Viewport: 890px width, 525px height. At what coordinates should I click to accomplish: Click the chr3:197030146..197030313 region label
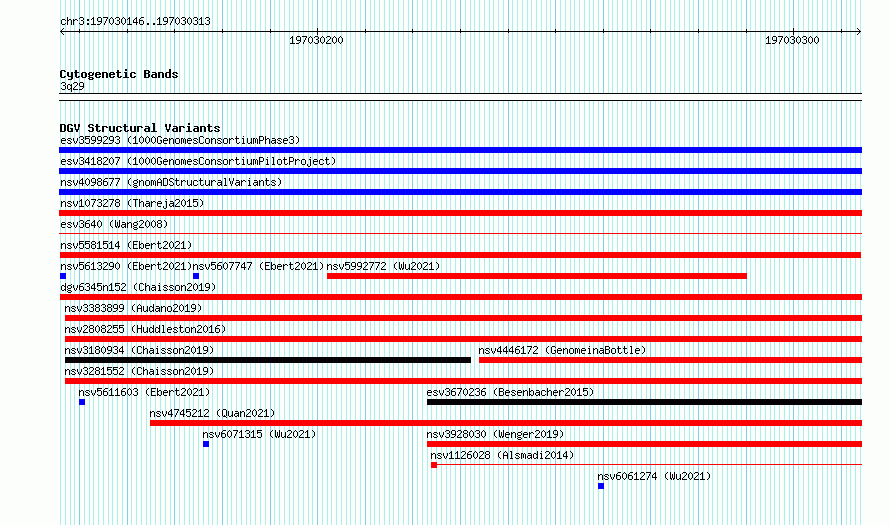tap(135, 21)
